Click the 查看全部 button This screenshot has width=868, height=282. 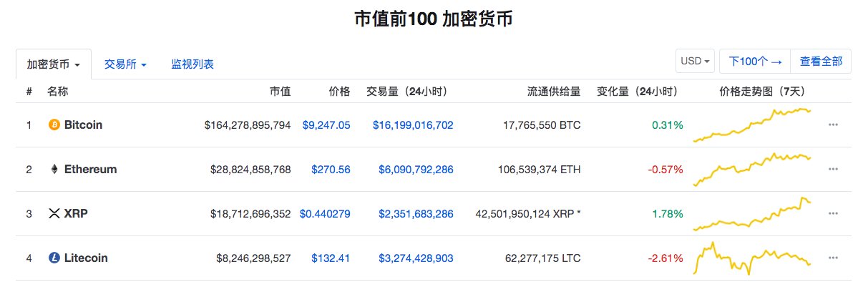[821, 62]
